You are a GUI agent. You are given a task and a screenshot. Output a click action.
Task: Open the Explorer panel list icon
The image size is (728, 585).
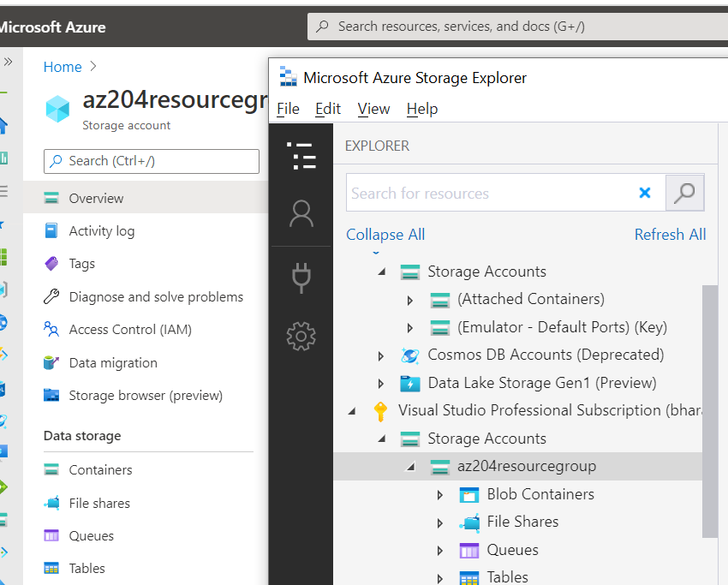(x=301, y=156)
